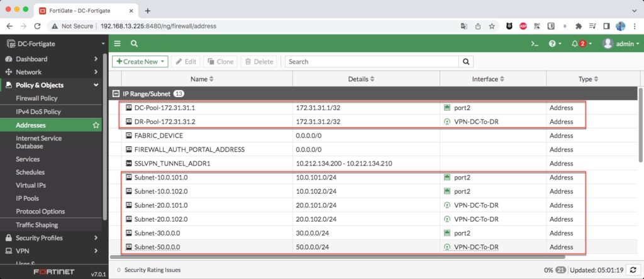644x279 pixels.
Task: Open the notifications bell with badge 2
Action: (x=581, y=43)
